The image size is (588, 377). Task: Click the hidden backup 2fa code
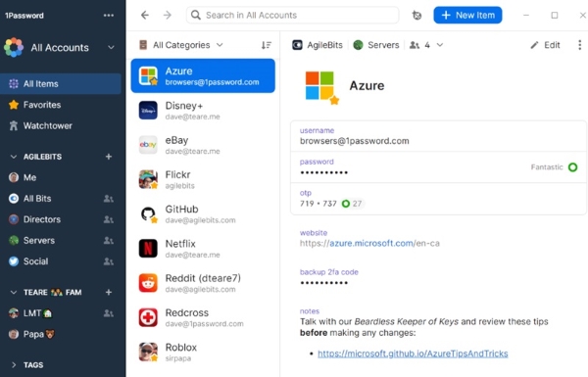(324, 283)
